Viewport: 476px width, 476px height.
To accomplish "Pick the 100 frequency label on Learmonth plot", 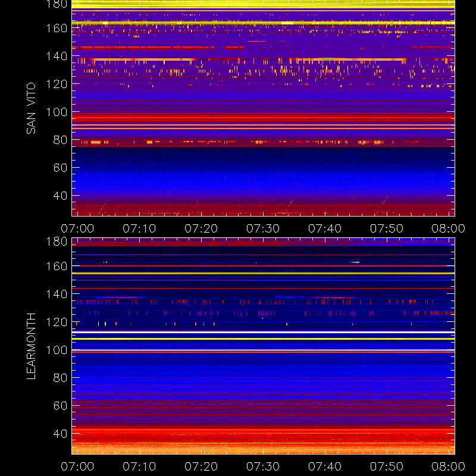I will (57, 350).
